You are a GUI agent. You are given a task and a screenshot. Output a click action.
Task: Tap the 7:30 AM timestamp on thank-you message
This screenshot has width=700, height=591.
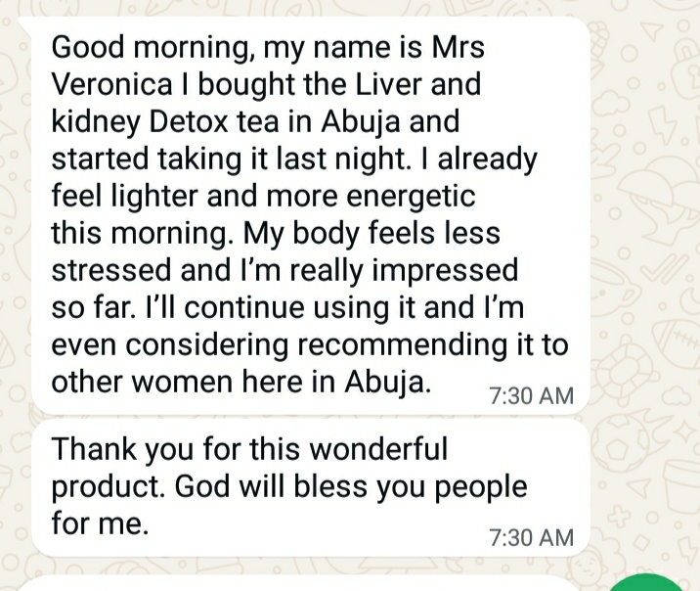coord(531,537)
